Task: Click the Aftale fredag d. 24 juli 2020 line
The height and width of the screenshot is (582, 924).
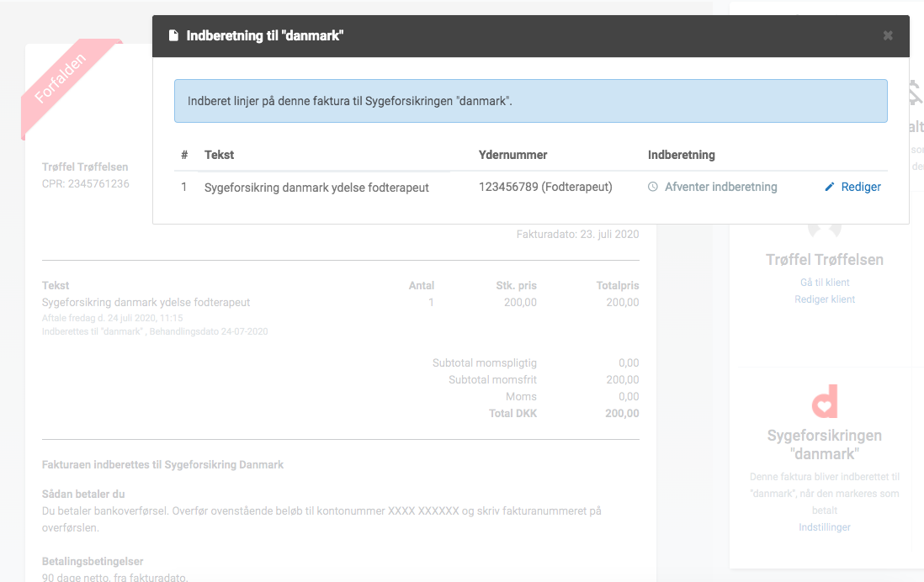Action: coord(113,318)
